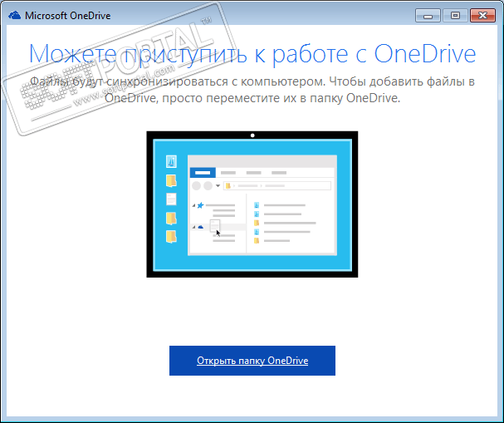This screenshot has width=504, height=423.
Task: Click the heading 'Можете приступить к работе с OneDrive'
Action: (x=252, y=54)
